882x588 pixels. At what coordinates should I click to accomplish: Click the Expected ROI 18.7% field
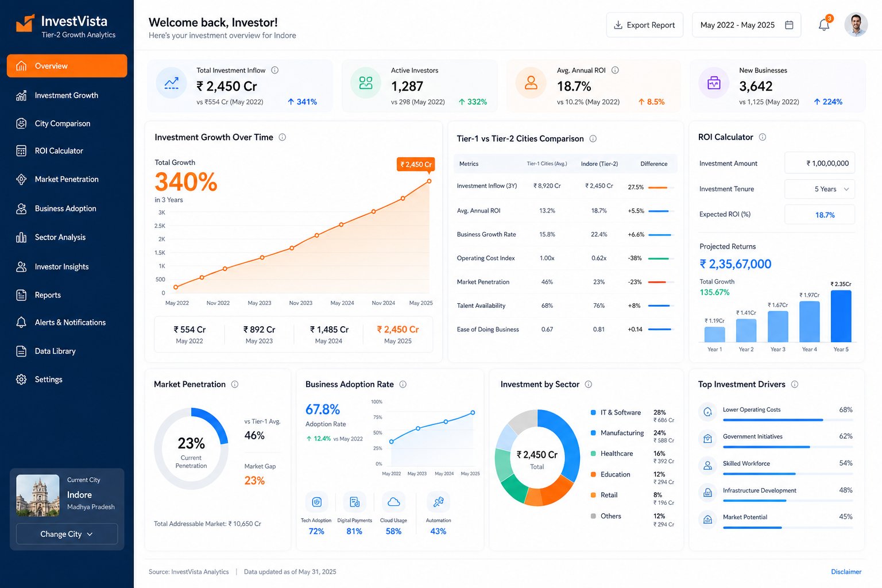819,215
